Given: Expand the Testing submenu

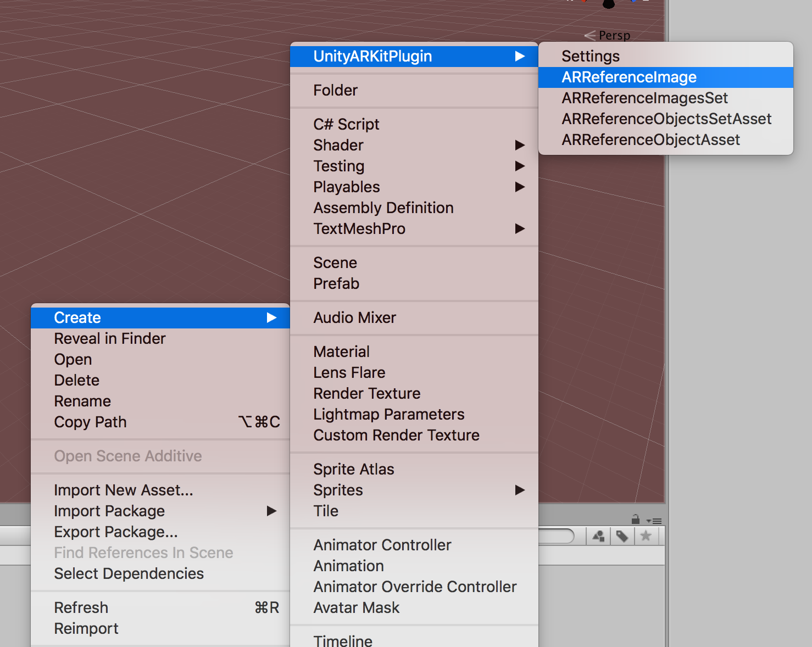Looking at the screenshot, I should (414, 166).
